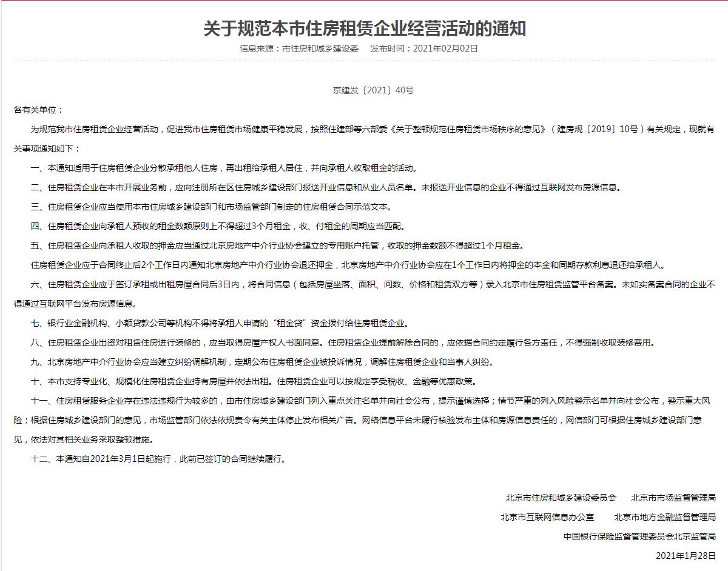Click the 信息来源 市住房和城乡建设委 text
The image size is (728, 571).
tap(299, 48)
